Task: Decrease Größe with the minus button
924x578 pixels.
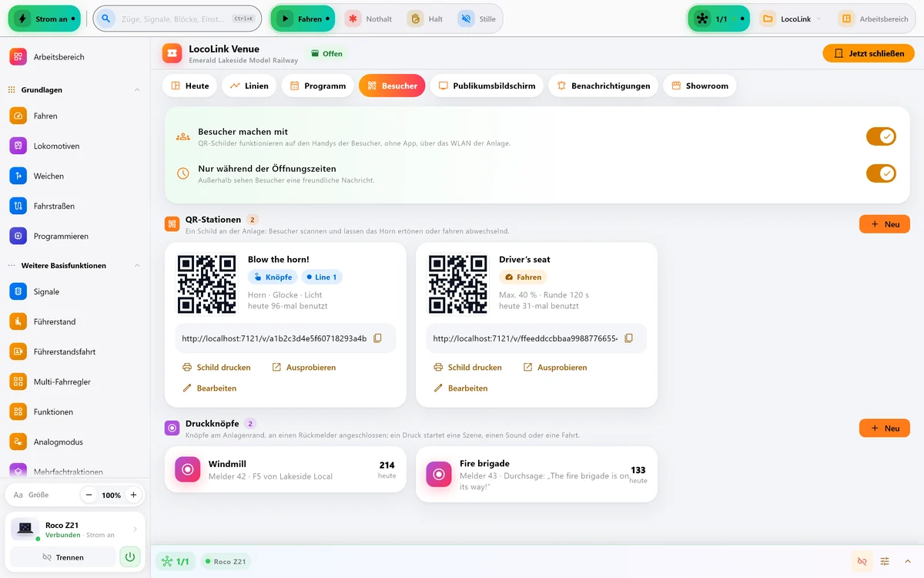Action: (89, 495)
